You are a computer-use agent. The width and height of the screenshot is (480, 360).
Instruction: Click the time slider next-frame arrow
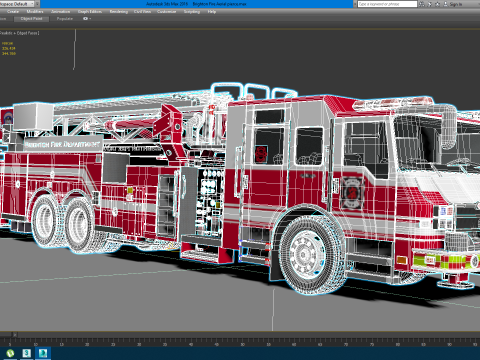(x=15, y=335)
